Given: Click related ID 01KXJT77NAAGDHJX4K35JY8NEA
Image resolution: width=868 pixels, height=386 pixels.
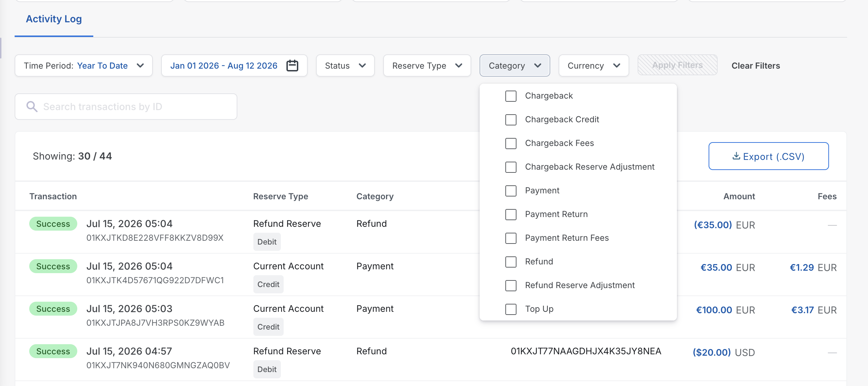Looking at the screenshot, I should pos(586,351).
